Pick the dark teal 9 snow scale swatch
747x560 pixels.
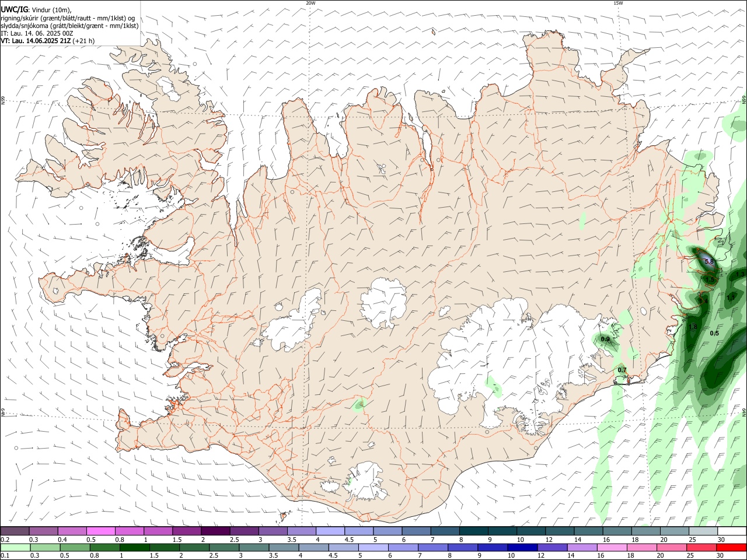pos(502,531)
